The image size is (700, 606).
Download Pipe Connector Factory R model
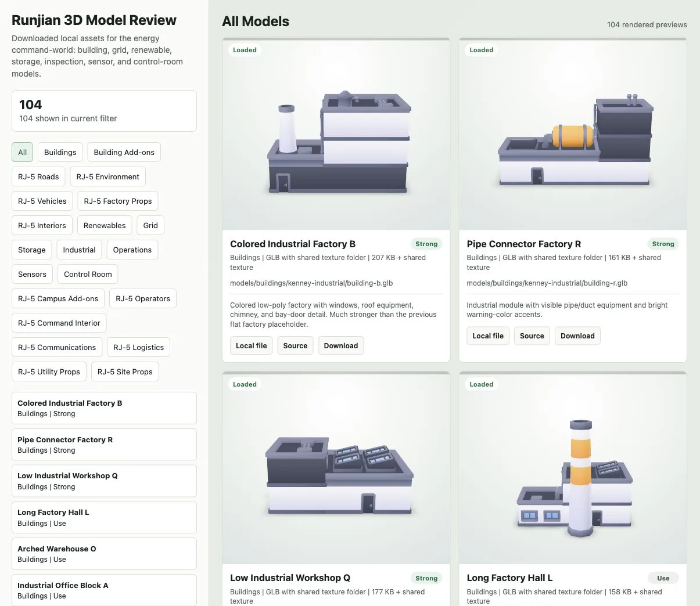[x=577, y=336]
